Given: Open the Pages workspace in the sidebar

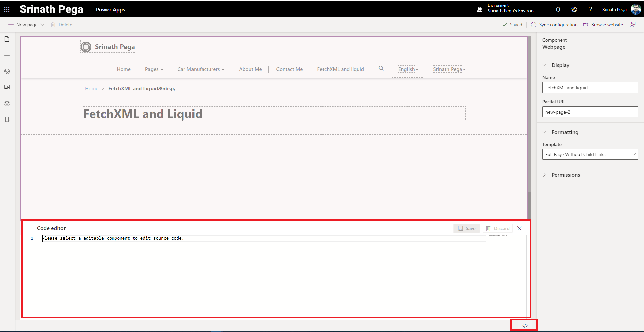Looking at the screenshot, I should point(7,39).
